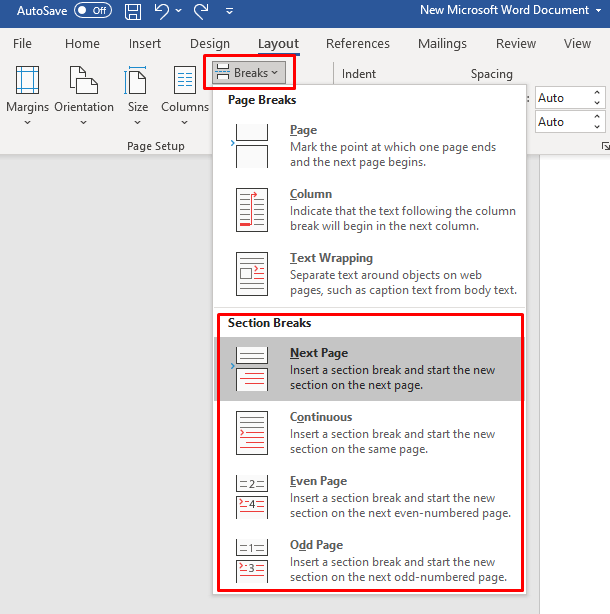The width and height of the screenshot is (610, 614).
Task: Open Customize Quick Access Toolbar dropdown
Action: click(229, 12)
